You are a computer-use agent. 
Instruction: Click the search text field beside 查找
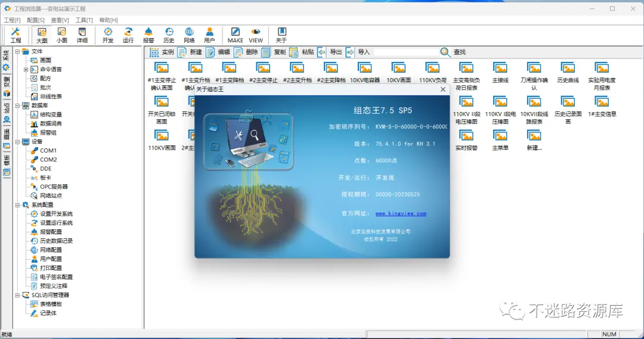(406, 52)
